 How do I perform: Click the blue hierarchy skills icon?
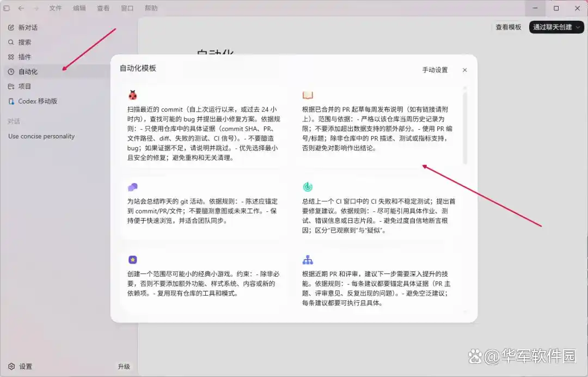pyautogui.click(x=308, y=259)
